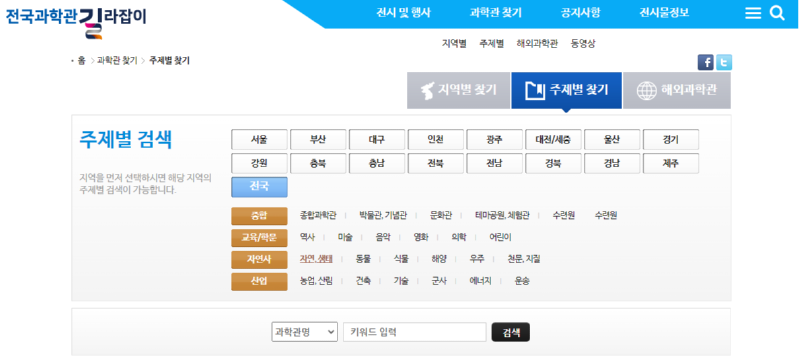Share the page via the Twitter icon

point(724,62)
